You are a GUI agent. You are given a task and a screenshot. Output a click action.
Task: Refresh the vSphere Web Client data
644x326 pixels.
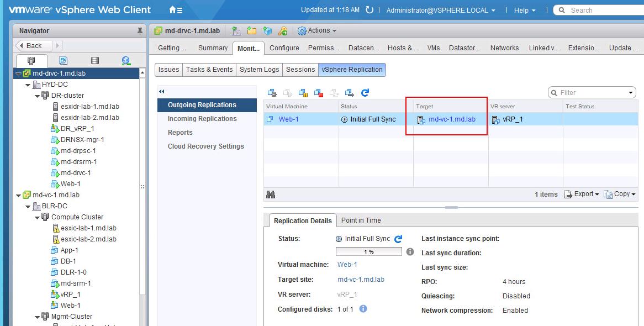(369, 10)
